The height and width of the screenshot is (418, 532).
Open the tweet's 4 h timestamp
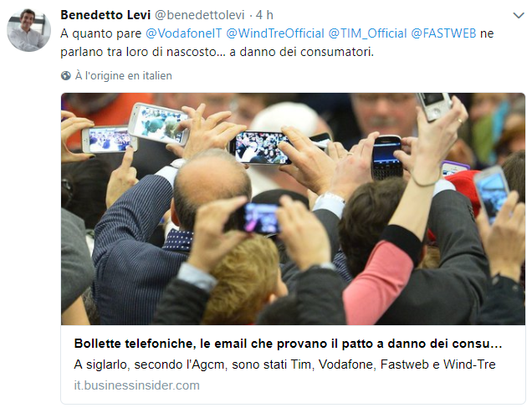pos(264,15)
